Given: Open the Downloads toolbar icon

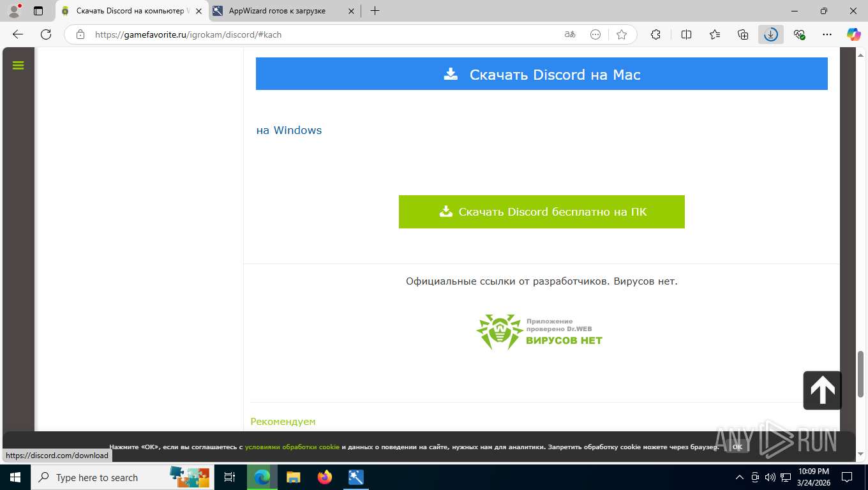Looking at the screenshot, I should [x=771, y=34].
